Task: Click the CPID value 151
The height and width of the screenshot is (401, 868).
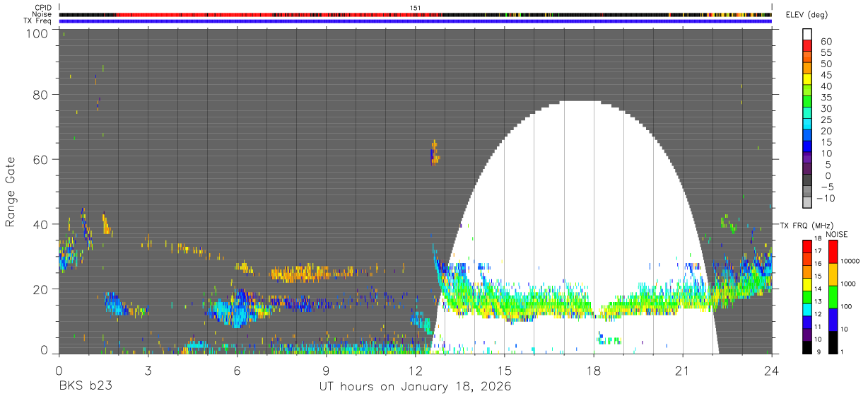Action: tap(416, 8)
